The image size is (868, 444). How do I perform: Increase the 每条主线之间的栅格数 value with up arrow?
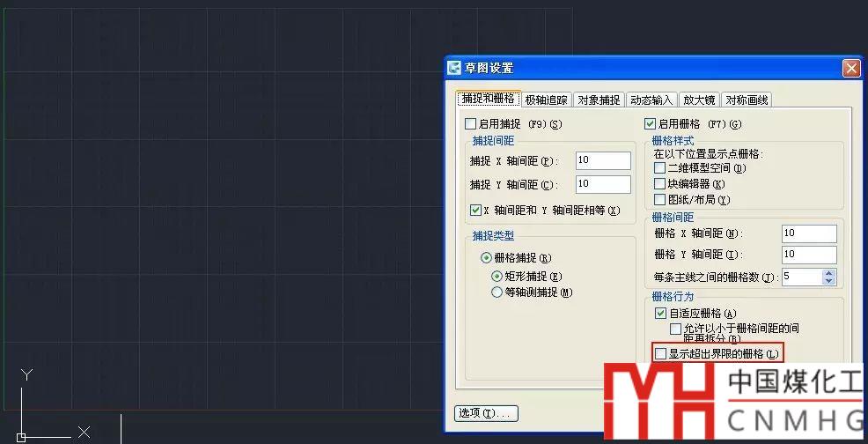coord(828,273)
